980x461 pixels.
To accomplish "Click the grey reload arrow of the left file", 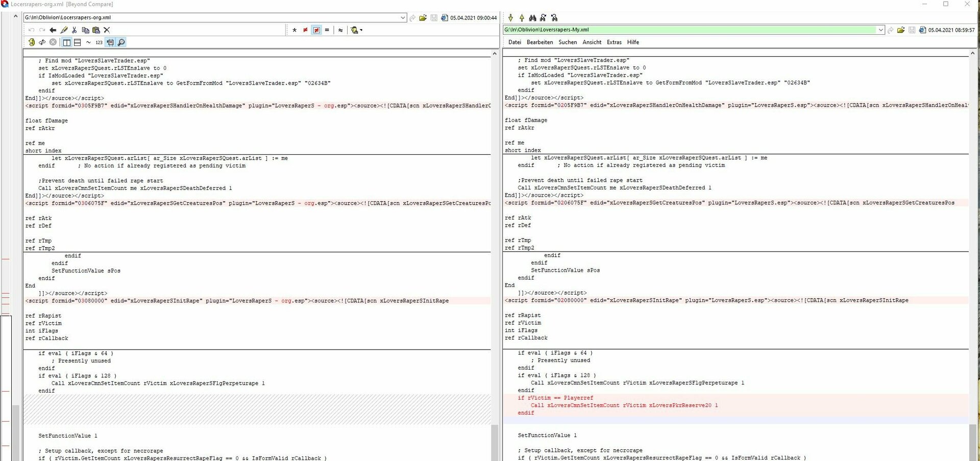I will point(412,18).
